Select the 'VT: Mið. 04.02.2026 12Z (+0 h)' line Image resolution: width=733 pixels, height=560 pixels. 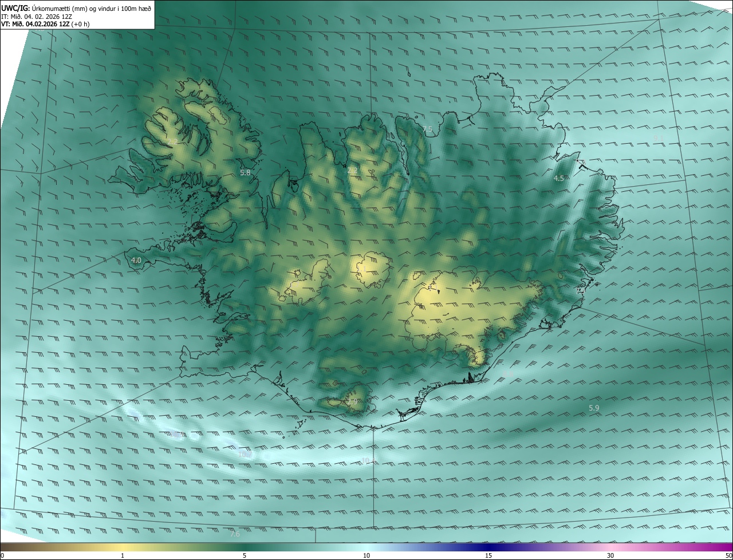[45, 24]
